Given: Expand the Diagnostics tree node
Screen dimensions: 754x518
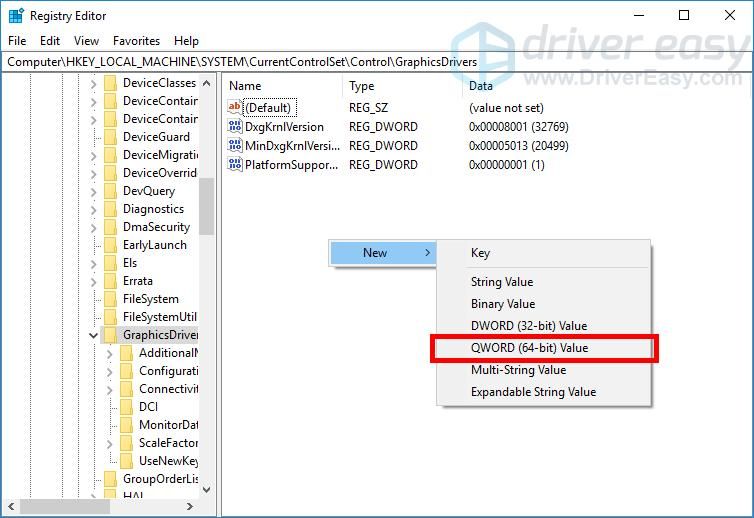Looking at the screenshot, I should tap(93, 209).
